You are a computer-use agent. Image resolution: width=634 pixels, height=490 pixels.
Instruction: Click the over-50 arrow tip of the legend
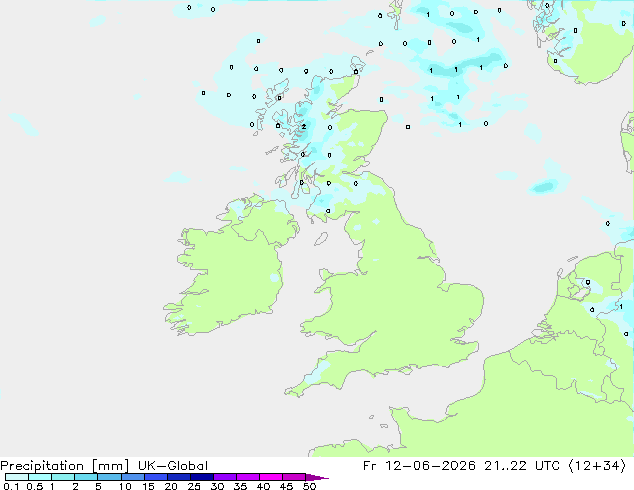click(317, 477)
